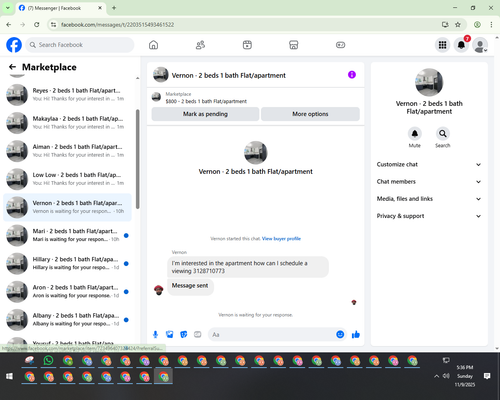
Task: Open the Reels video icon in the top bar
Action: 247,45
